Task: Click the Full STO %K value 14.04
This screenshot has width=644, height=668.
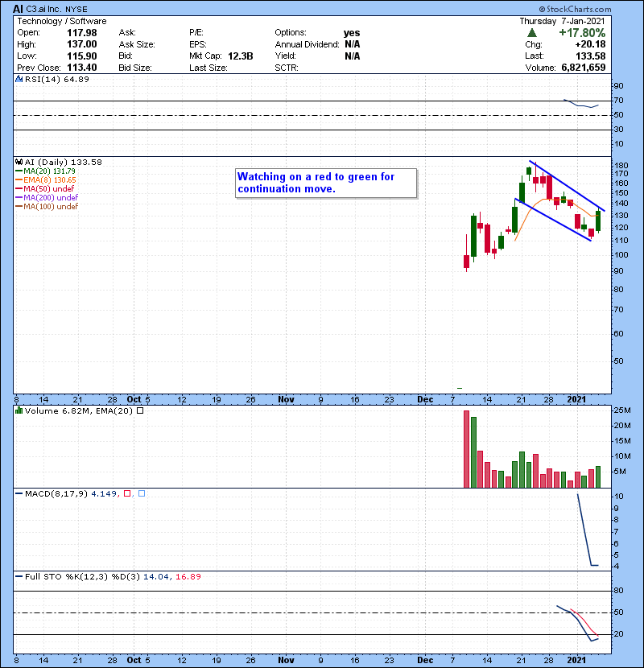Action: (156, 576)
